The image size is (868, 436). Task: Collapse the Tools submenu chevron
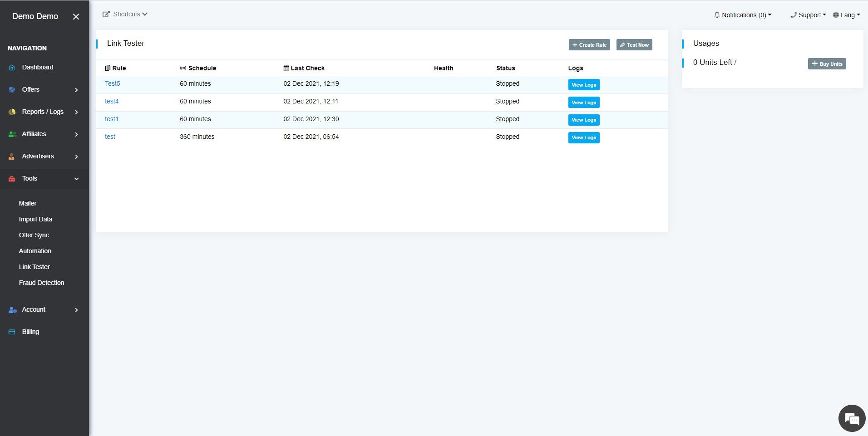[76, 179]
